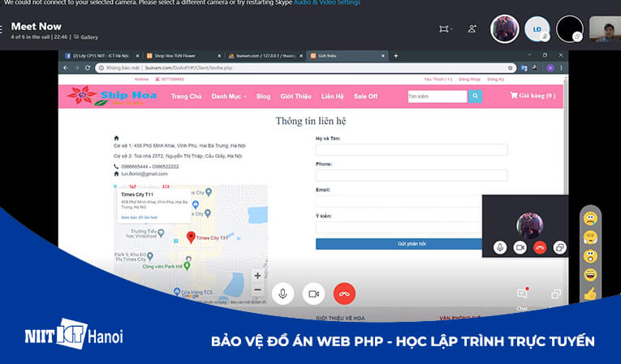Open the Yêu Thích wishlist link
621x364 pixels.
click(438, 79)
